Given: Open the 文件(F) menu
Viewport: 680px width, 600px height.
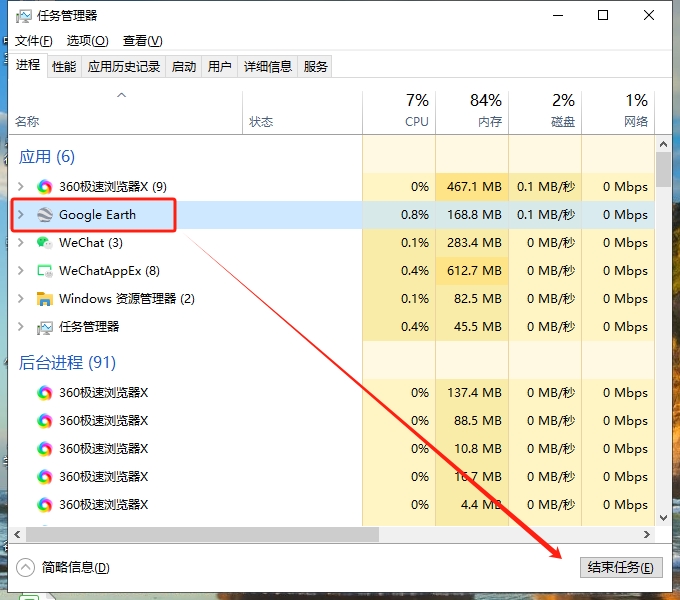Looking at the screenshot, I should (x=33, y=41).
